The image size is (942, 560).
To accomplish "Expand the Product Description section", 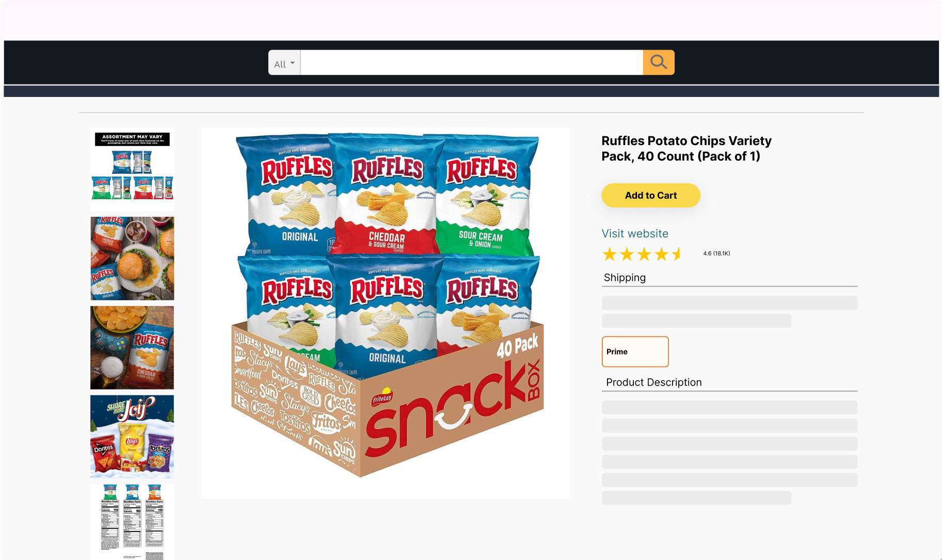I will 653,382.
